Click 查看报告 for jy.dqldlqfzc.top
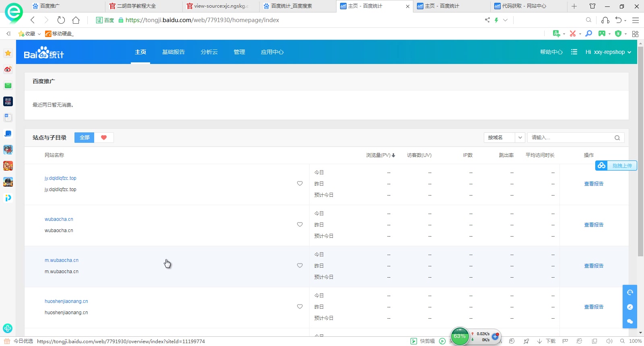The height and width of the screenshot is (346, 644). click(594, 183)
